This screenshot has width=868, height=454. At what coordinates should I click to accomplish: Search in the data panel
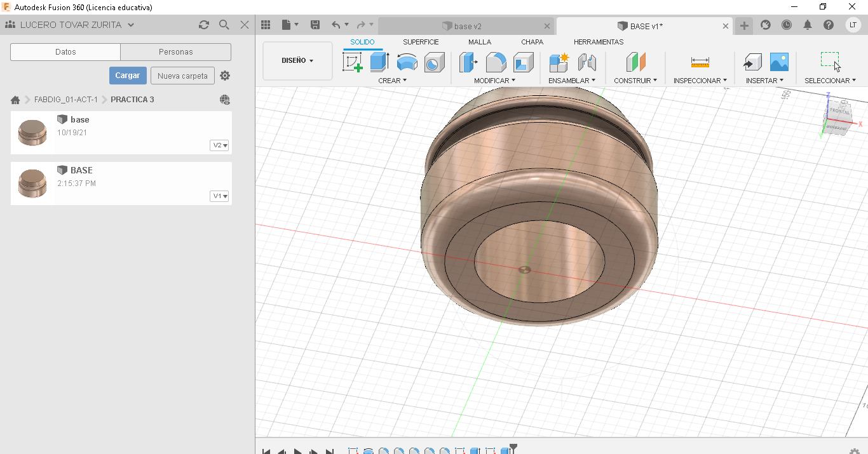coord(224,25)
